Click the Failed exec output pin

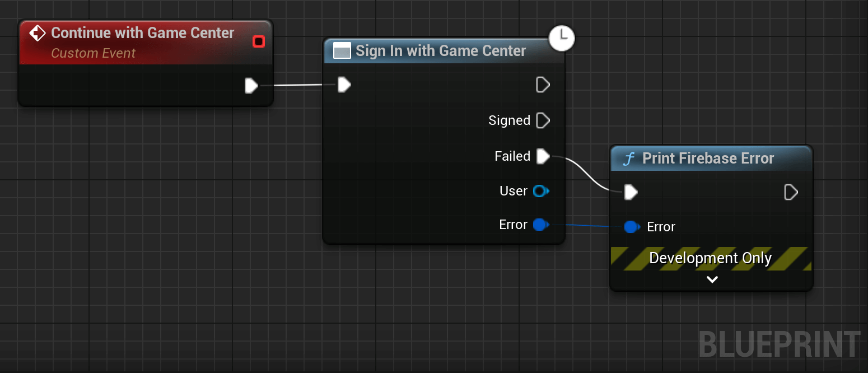pyautogui.click(x=543, y=156)
